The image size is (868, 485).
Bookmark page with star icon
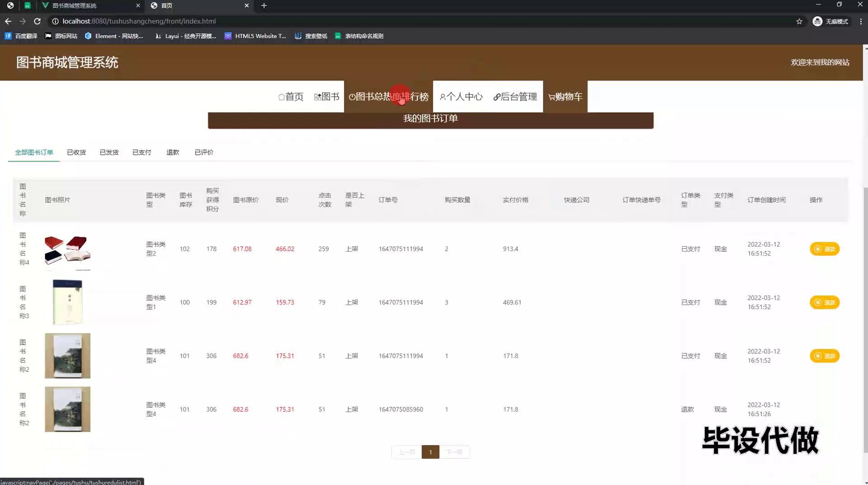click(799, 21)
